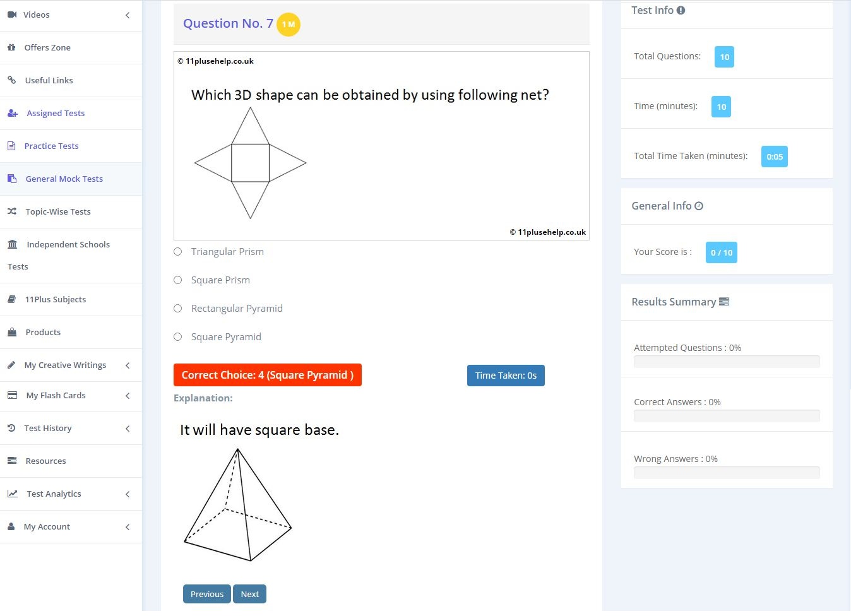
Task: Click the Assigned Tests user icon
Action: (13, 114)
